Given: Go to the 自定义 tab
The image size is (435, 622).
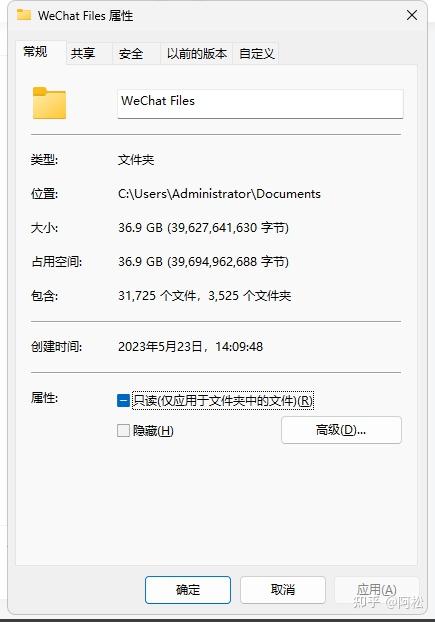Looking at the screenshot, I should [x=256, y=53].
